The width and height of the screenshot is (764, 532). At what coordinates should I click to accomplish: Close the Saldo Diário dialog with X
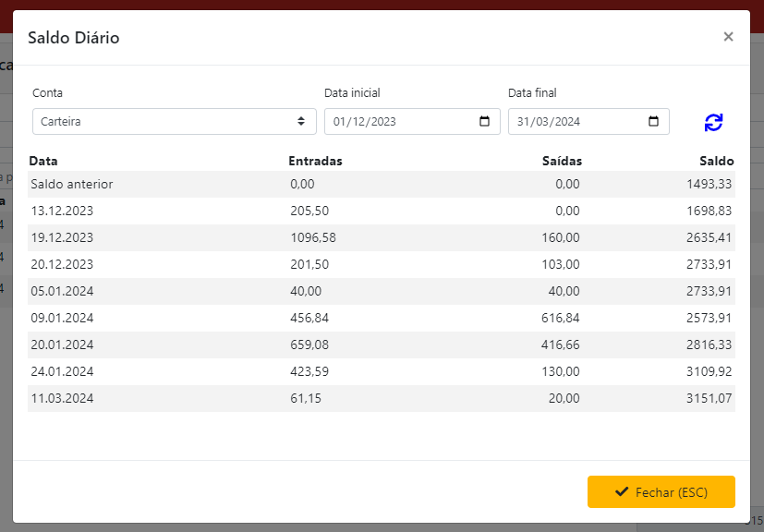(728, 37)
